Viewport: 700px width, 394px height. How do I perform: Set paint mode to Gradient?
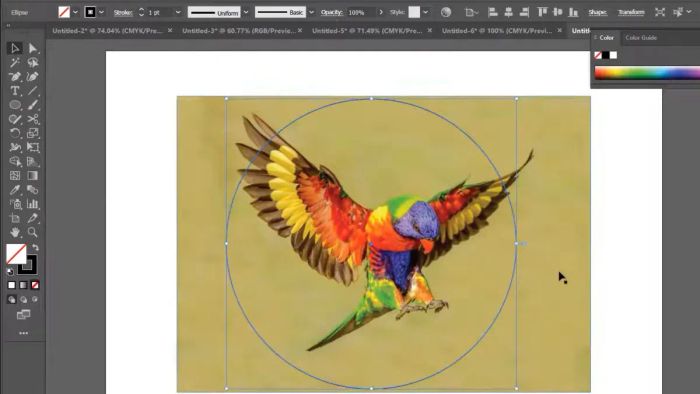pyautogui.click(x=23, y=285)
